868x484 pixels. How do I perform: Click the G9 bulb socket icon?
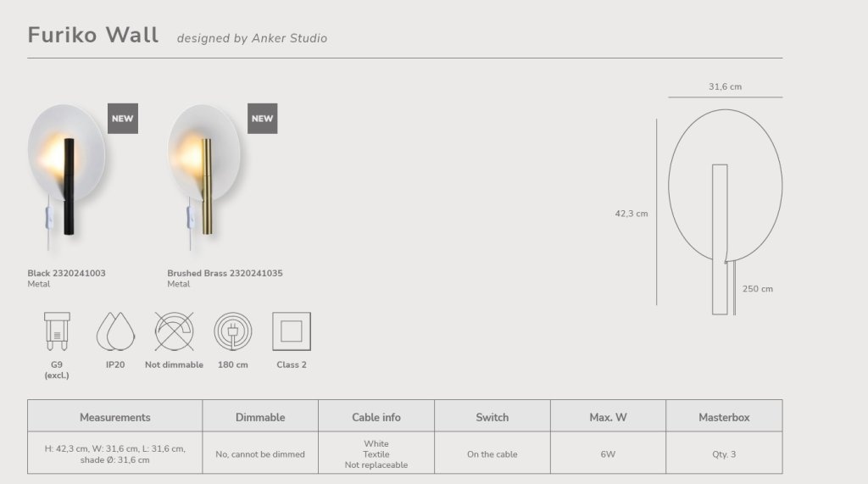pyautogui.click(x=57, y=331)
